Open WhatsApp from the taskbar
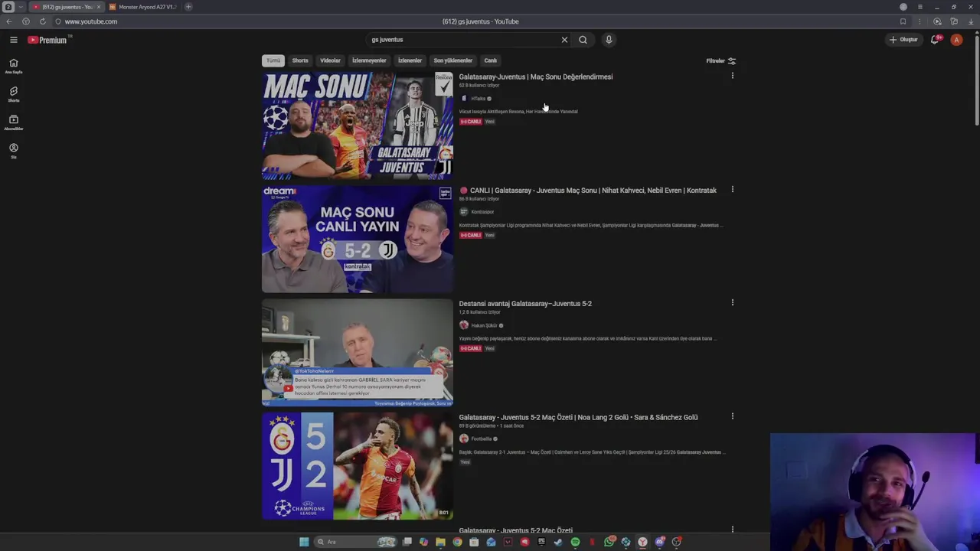Viewport: 980px width, 551px height. pyautogui.click(x=609, y=542)
